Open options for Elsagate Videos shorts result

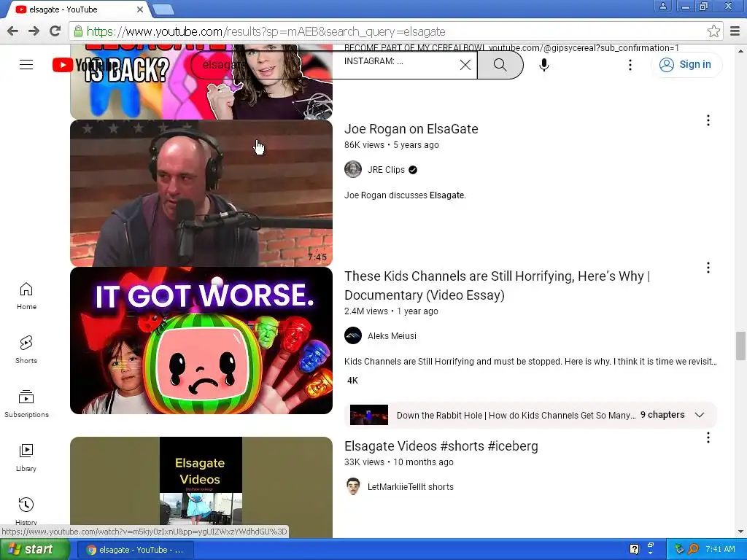(x=708, y=437)
